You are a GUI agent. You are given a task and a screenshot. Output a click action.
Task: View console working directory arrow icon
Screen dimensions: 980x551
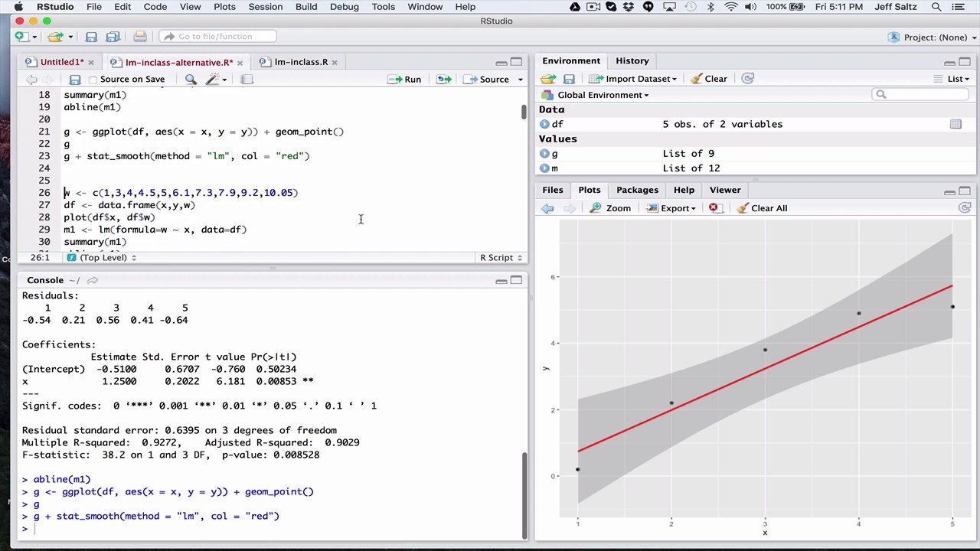(92, 281)
